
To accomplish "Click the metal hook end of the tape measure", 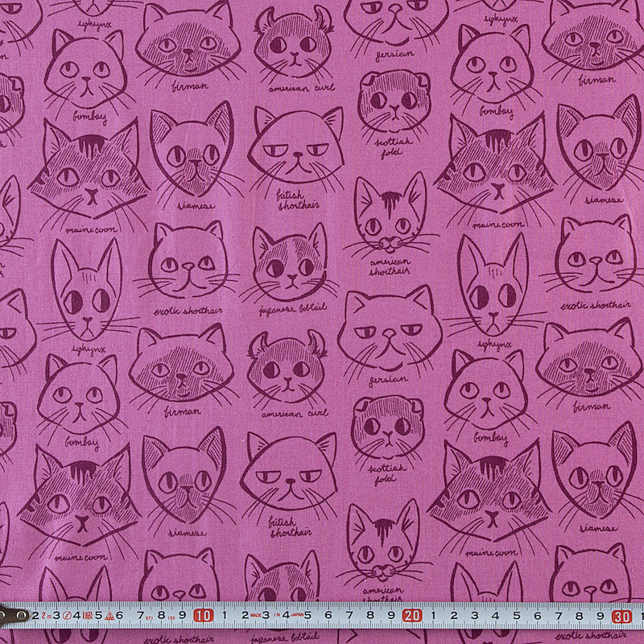I will 12,616.
